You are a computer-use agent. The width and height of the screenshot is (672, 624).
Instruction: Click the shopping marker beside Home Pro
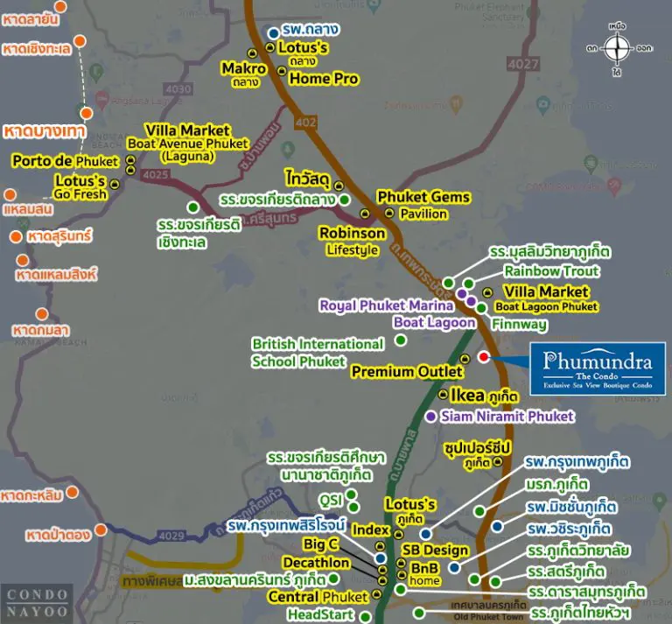click(x=282, y=71)
